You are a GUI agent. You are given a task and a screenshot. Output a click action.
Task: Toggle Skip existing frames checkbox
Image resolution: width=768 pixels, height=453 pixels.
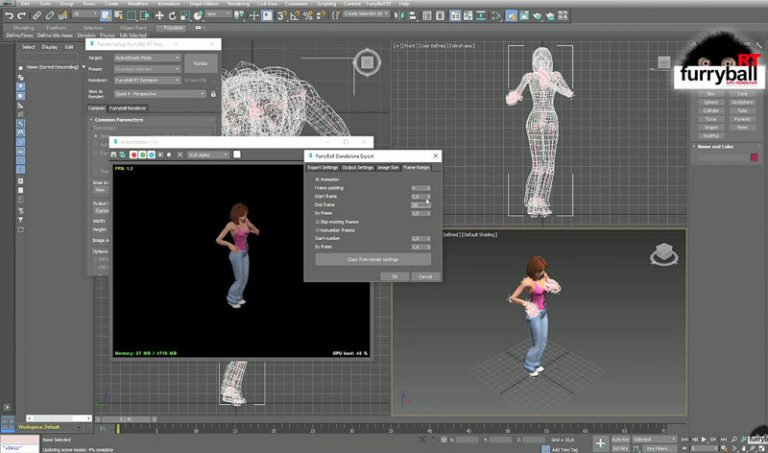click(x=317, y=222)
